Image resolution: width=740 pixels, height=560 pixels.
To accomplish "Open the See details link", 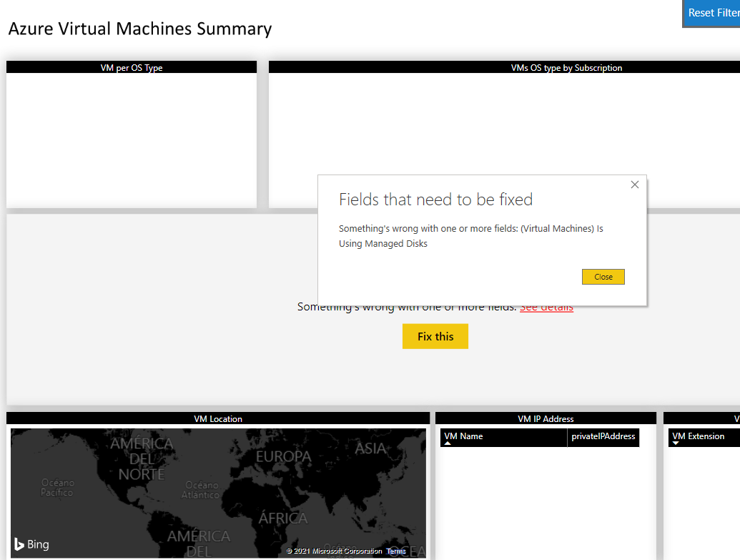I will click(x=546, y=308).
